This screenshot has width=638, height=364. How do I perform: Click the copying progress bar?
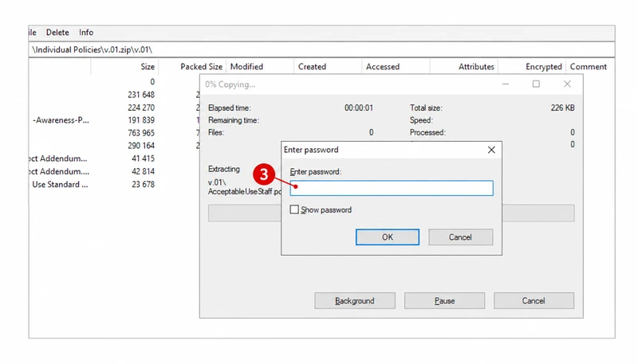tap(391, 213)
